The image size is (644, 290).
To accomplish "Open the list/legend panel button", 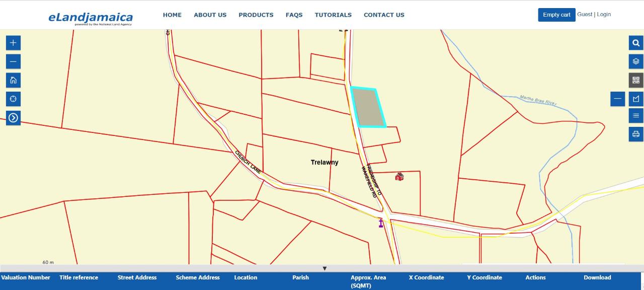I will (x=636, y=116).
